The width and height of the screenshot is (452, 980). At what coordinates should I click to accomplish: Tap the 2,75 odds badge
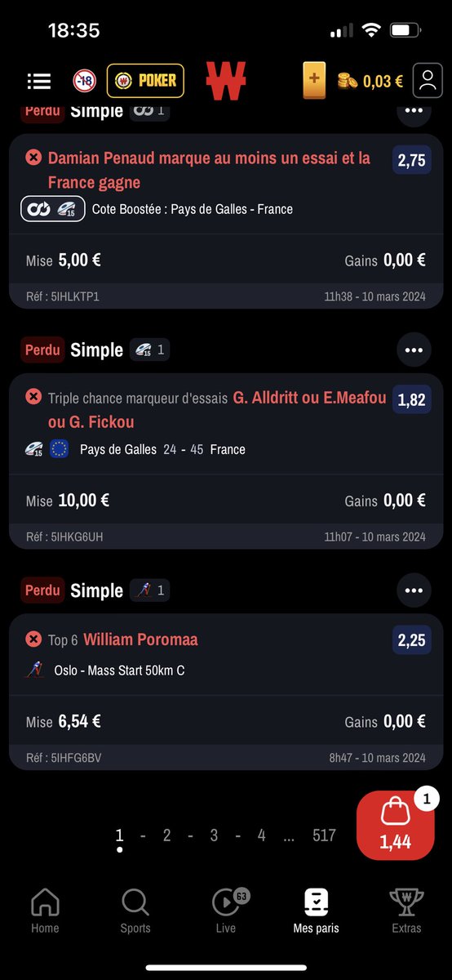pyautogui.click(x=412, y=161)
